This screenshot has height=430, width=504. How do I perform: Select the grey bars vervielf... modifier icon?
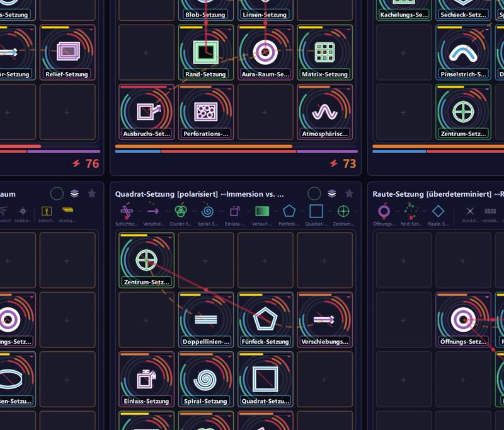[x=490, y=211]
